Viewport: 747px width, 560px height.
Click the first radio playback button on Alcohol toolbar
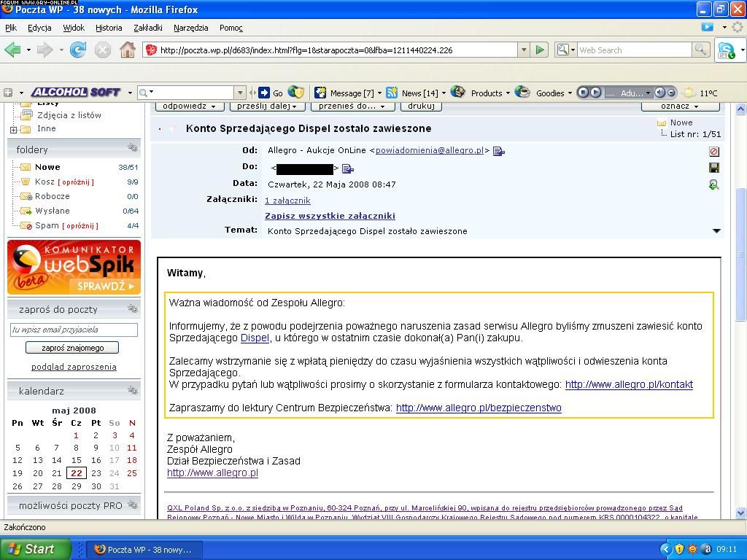pyautogui.click(x=583, y=93)
